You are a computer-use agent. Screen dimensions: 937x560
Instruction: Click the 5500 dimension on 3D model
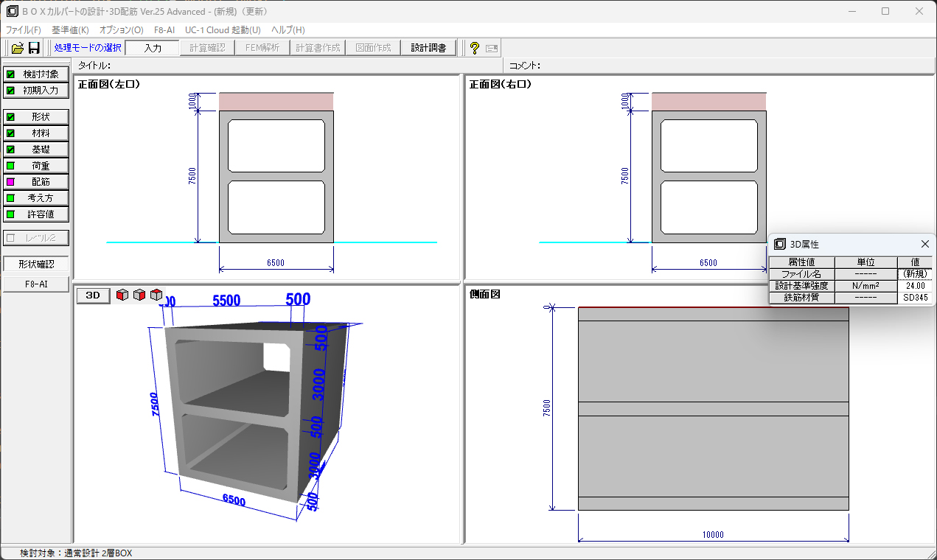pos(226,300)
